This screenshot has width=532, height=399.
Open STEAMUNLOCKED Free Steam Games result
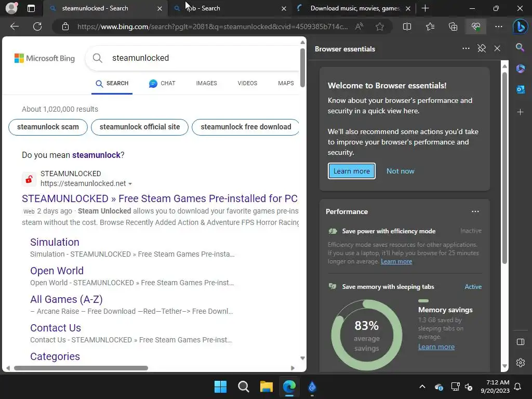[159, 198]
